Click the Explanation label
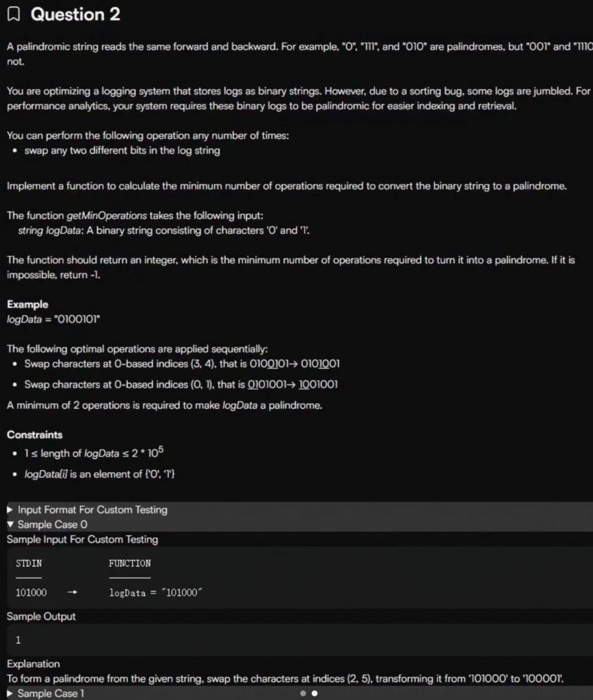Viewport: 593px width, 700px height. click(33, 664)
